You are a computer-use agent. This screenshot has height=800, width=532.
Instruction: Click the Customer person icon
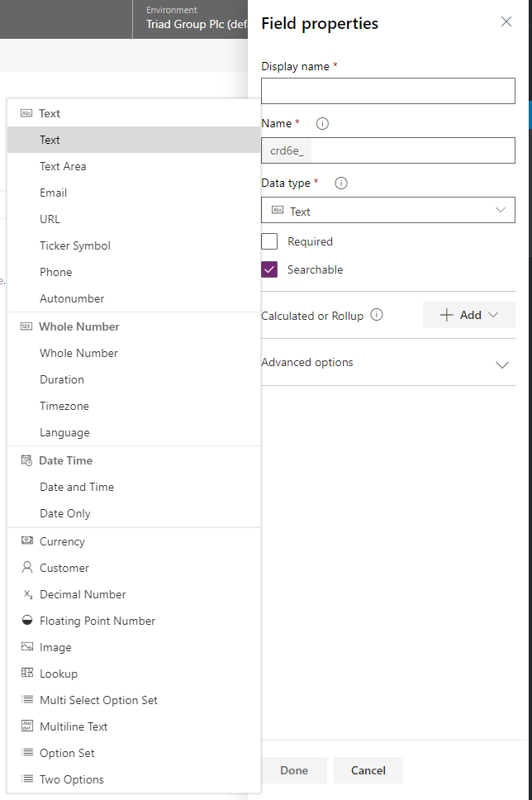tap(27, 567)
